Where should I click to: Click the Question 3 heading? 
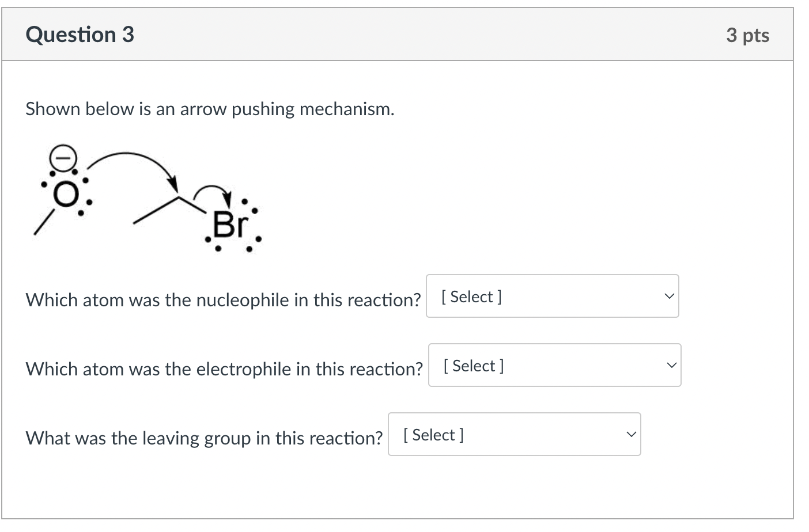[80, 35]
